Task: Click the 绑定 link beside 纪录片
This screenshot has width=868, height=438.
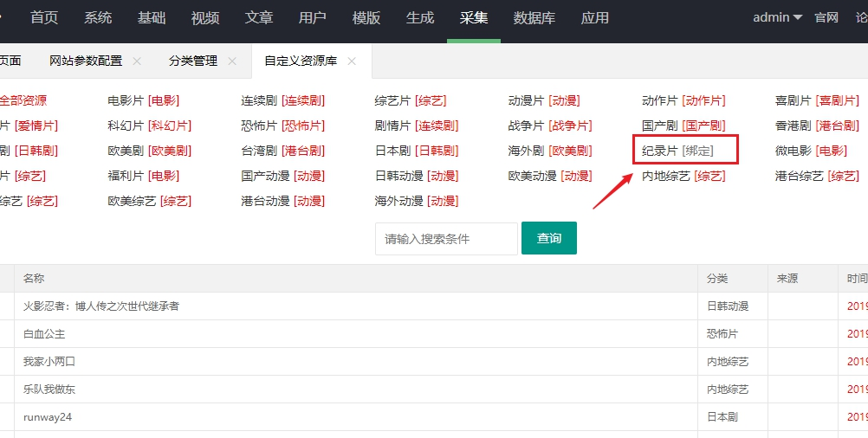Action: click(x=697, y=151)
